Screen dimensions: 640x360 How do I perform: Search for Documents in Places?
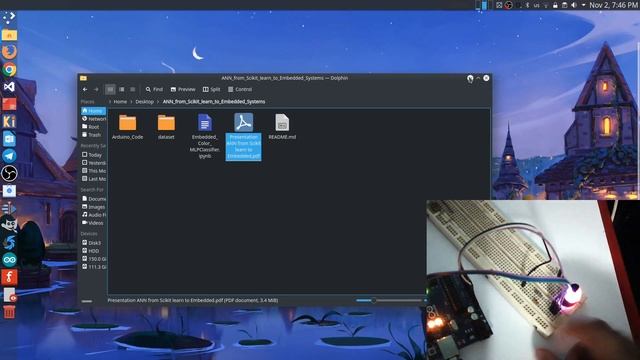tap(93, 199)
